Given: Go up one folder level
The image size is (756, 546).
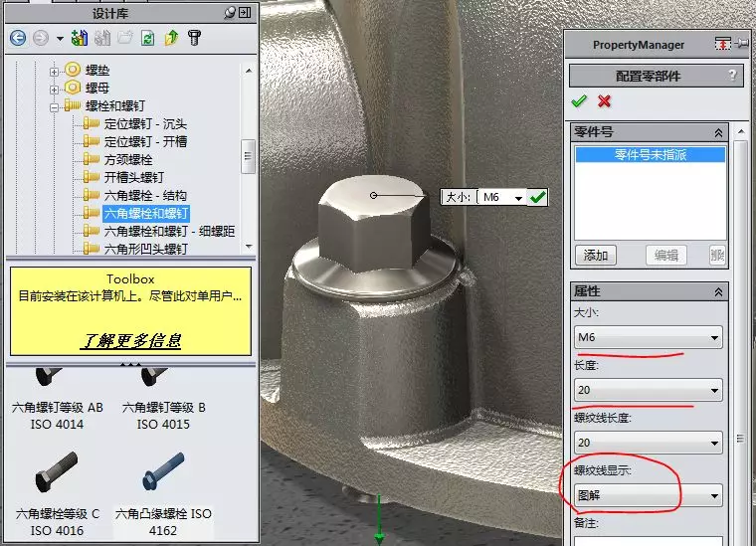Looking at the screenshot, I should click(x=171, y=38).
